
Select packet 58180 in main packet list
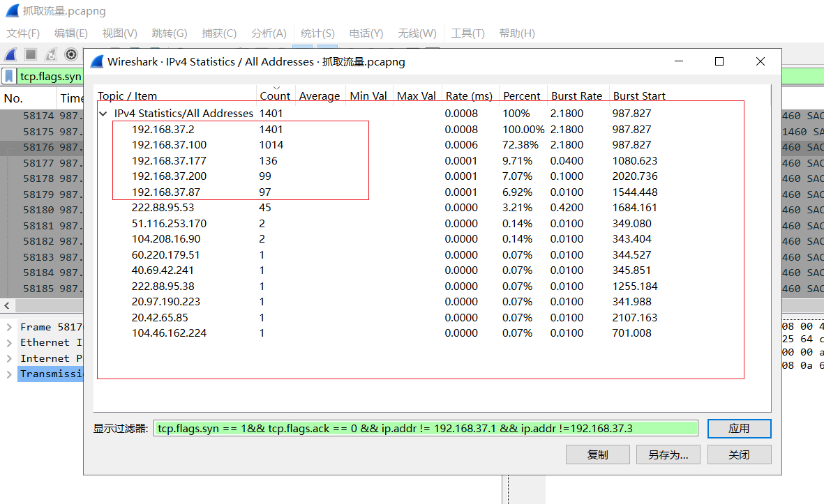(x=42, y=210)
